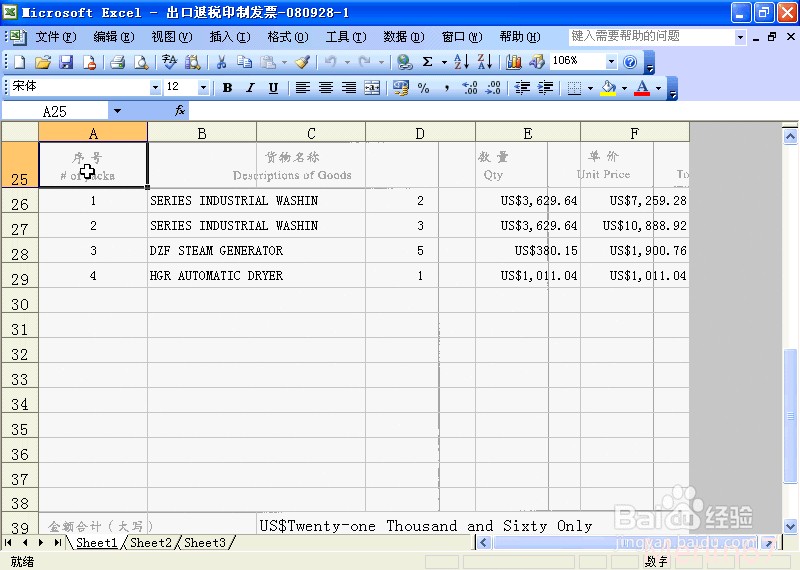Image resolution: width=800 pixels, height=570 pixels.
Task: Open the zoom dropdown showing 106%
Action: 611,62
